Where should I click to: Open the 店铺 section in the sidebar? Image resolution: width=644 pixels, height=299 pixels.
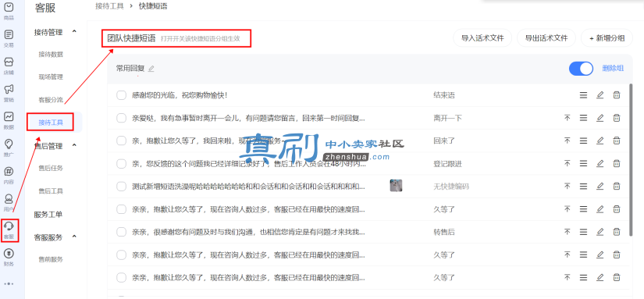pyautogui.click(x=9, y=66)
